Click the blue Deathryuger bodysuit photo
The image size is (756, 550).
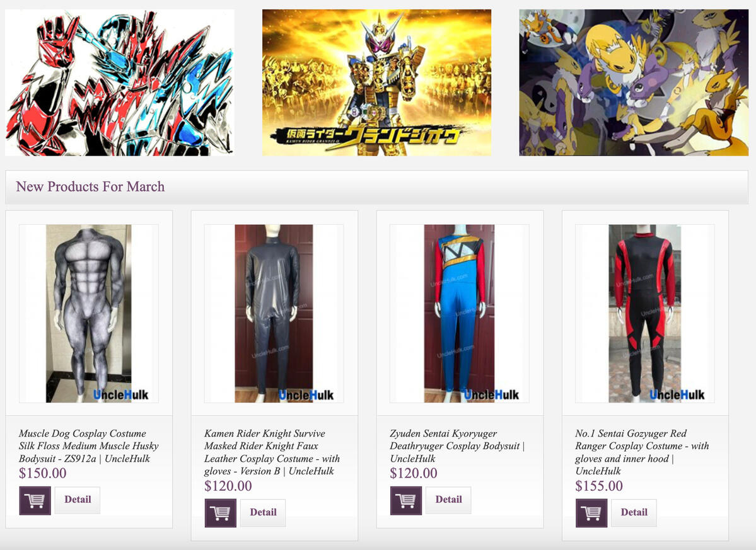460,314
